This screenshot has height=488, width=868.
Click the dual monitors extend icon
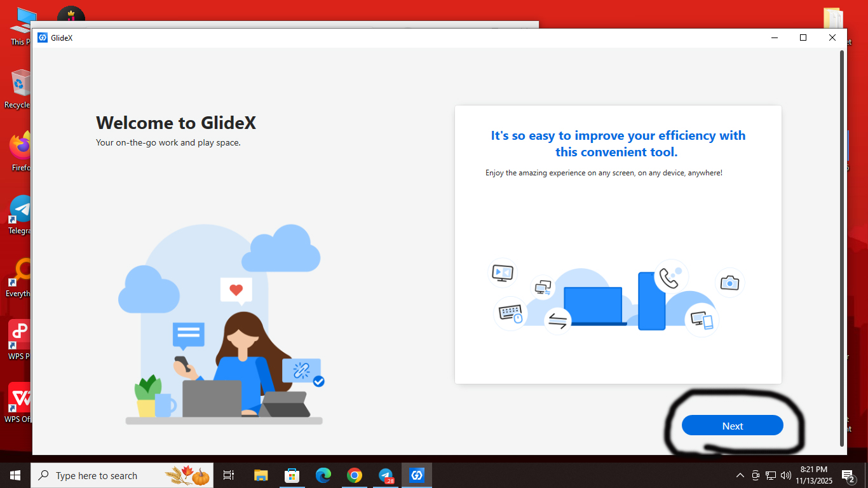click(543, 288)
